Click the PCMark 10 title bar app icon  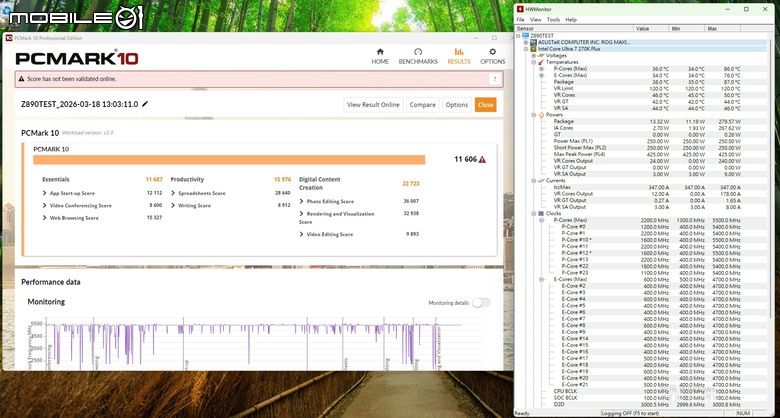[9, 38]
